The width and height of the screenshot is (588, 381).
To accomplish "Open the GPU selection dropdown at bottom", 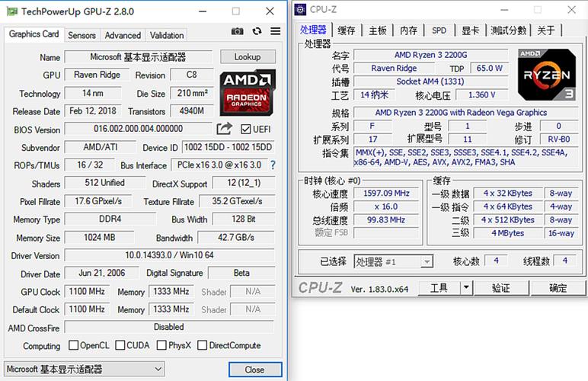I will click(x=85, y=369).
